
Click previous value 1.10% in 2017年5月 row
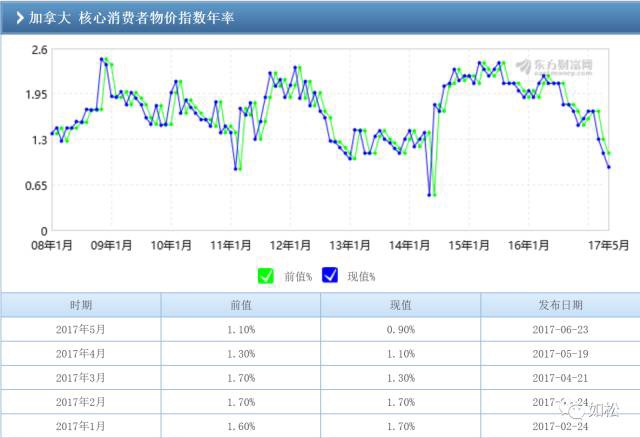241,330
